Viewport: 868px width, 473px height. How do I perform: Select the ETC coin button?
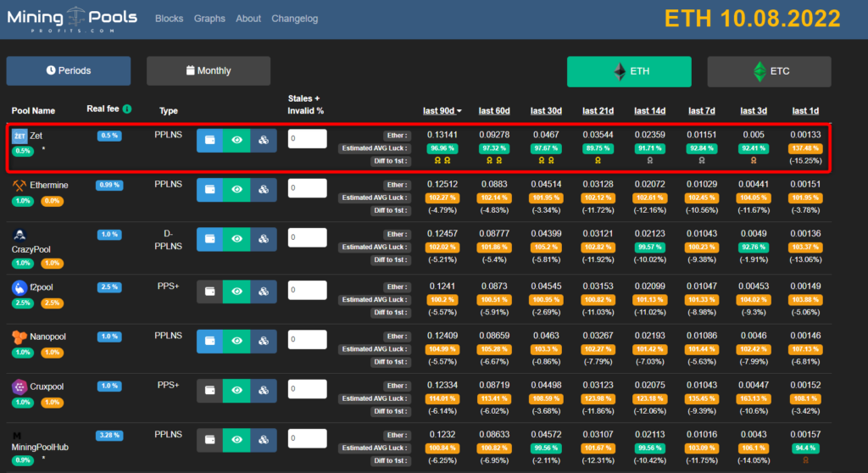[769, 72]
